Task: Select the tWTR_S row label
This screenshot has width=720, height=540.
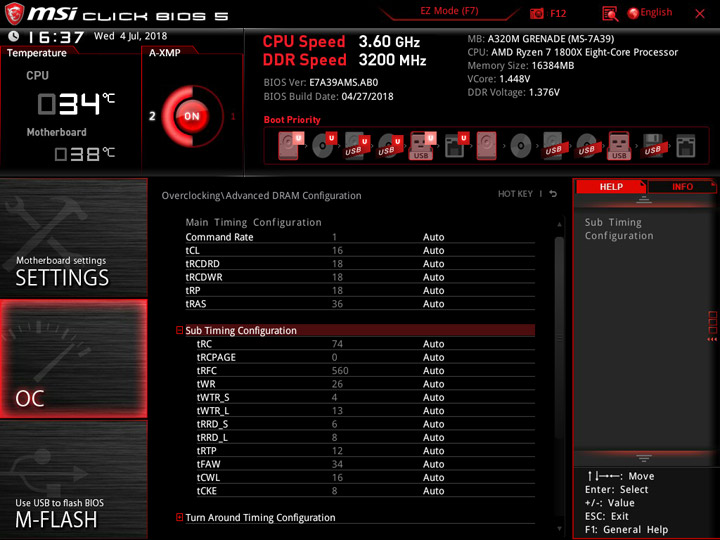Action: coord(213,397)
